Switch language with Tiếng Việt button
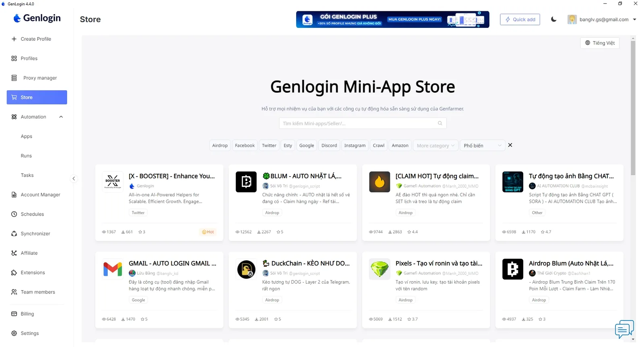This screenshot has width=644, height=347. pos(600,43)
